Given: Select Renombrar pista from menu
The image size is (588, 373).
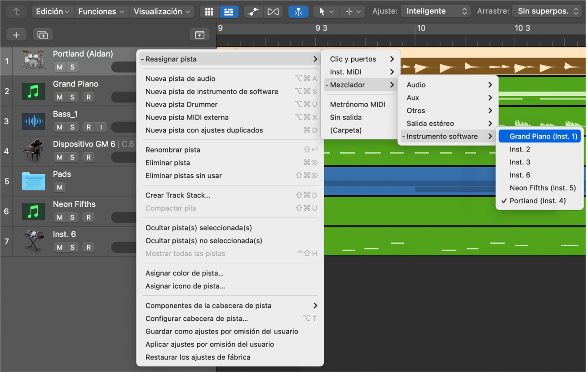Looking at the screenshot, I should 230,150.
